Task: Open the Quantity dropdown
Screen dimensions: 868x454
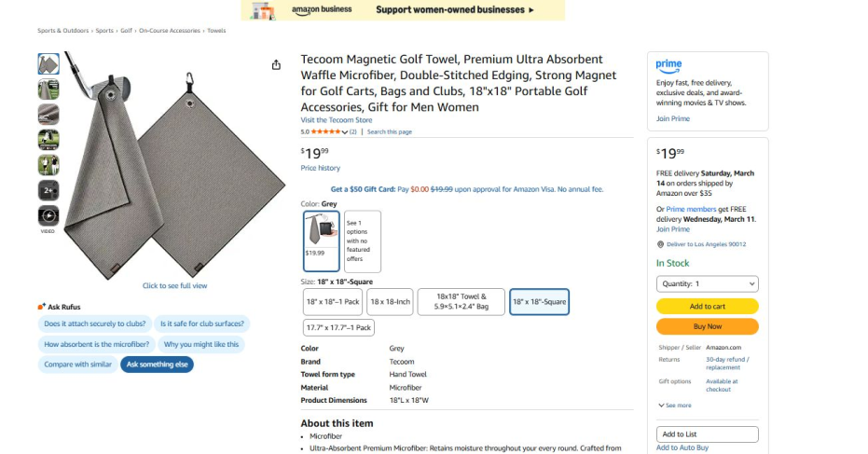Action: (x=707, y=283)
